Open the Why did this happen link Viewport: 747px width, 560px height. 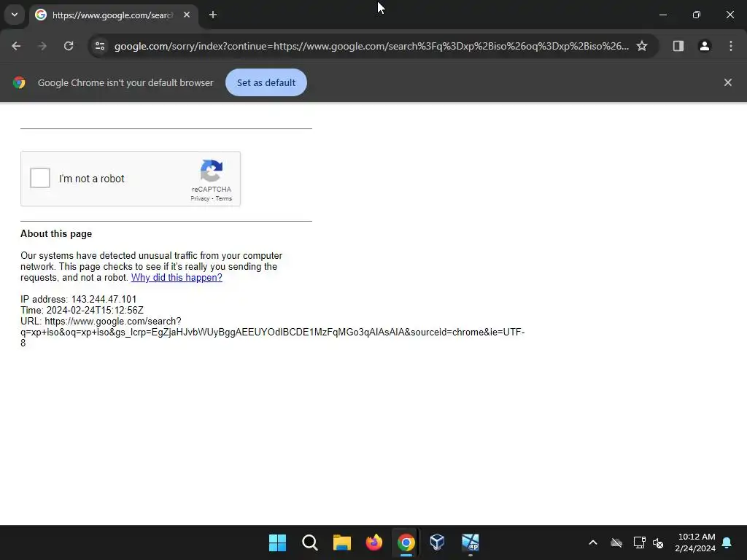pos(177,278)
